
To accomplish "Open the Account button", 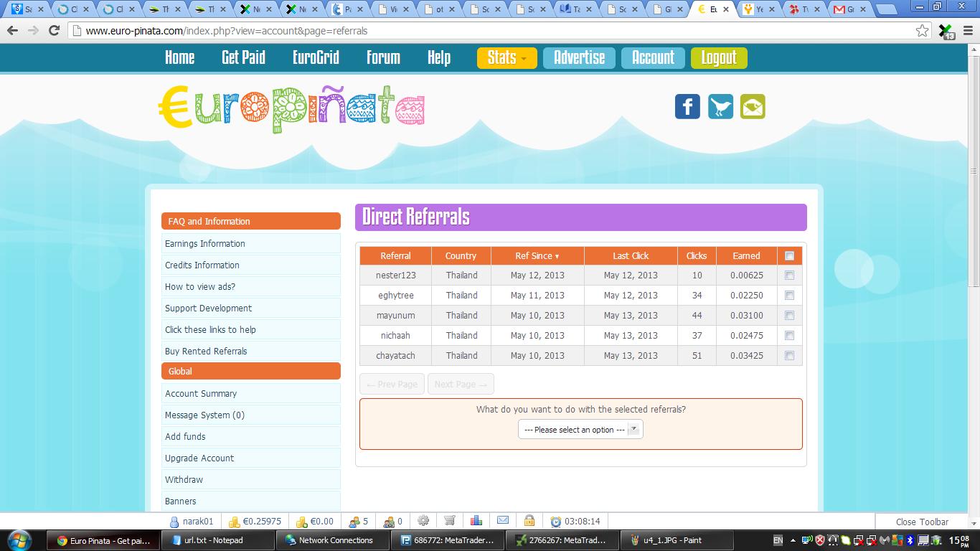I will 653,58.
